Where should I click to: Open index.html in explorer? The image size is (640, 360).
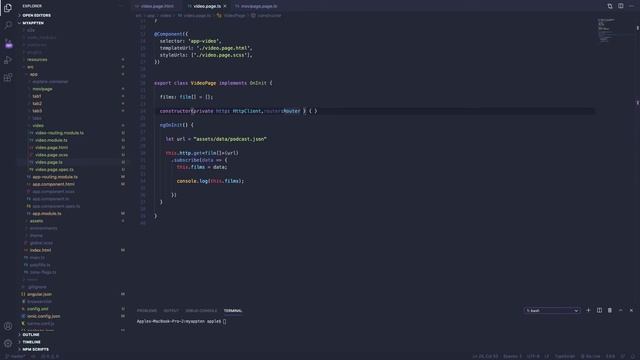(x=40, y=250)
